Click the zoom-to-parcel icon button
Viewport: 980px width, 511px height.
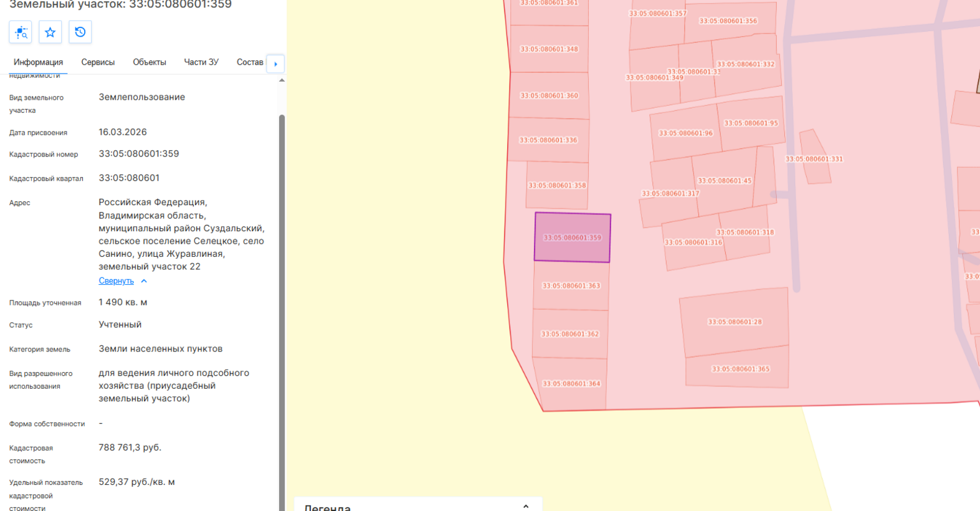click(x=21, y=32)
